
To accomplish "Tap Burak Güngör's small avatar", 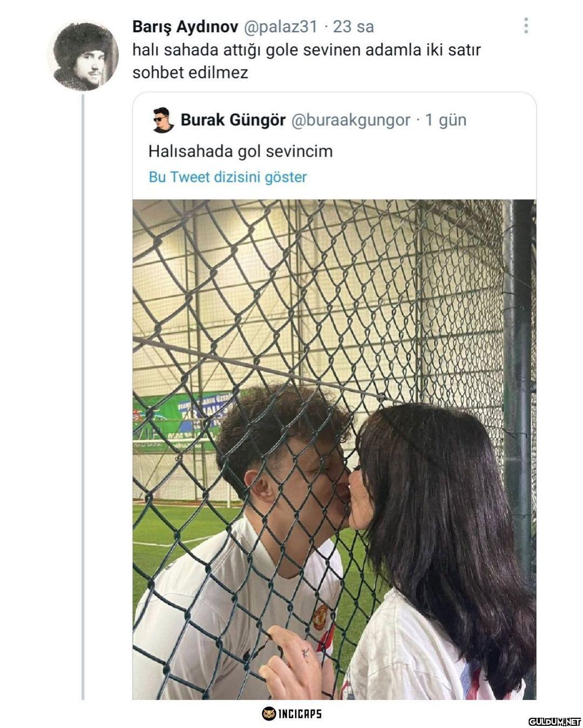I will click(163, 120).
